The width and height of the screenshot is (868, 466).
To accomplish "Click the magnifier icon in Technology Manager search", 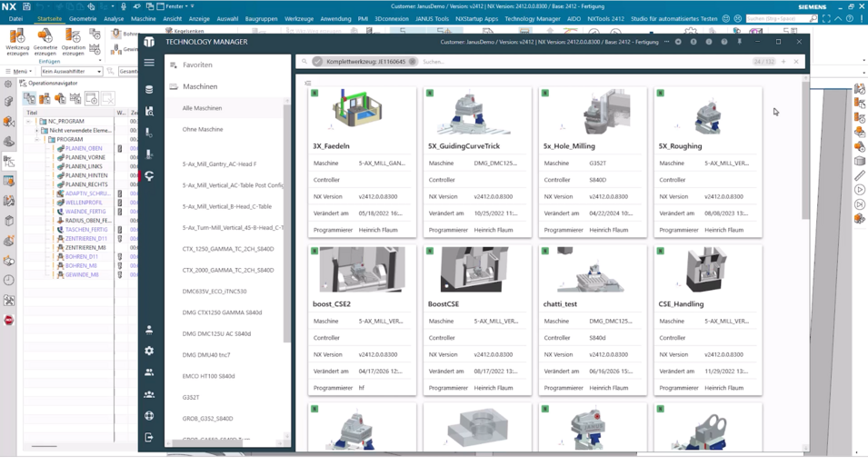I will (304, 62).
